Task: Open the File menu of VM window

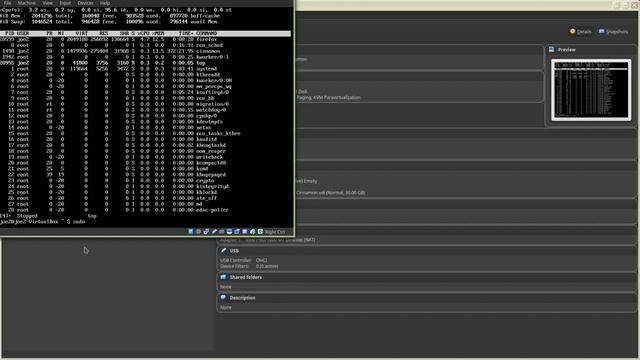Action: click(7, 3)
